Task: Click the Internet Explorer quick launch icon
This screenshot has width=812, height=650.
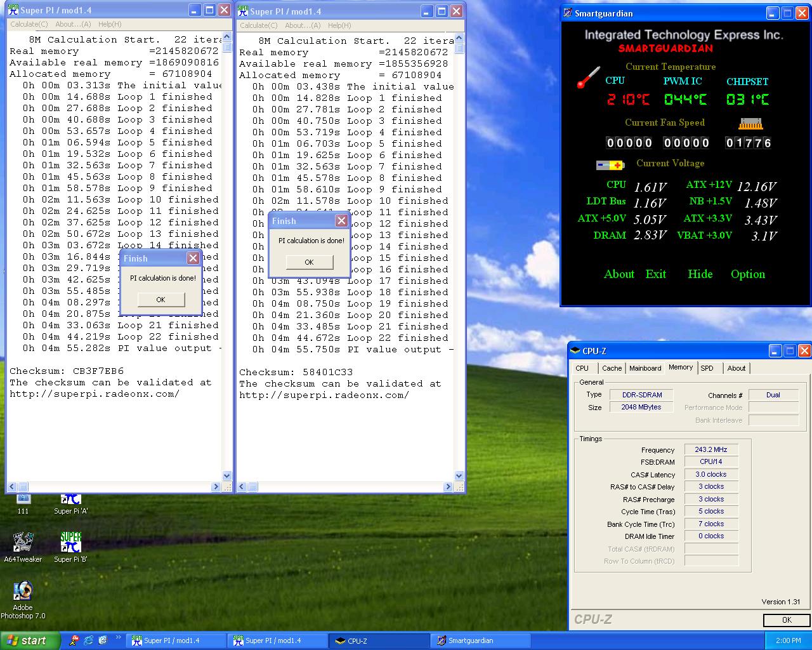Action: click(88, 640)
